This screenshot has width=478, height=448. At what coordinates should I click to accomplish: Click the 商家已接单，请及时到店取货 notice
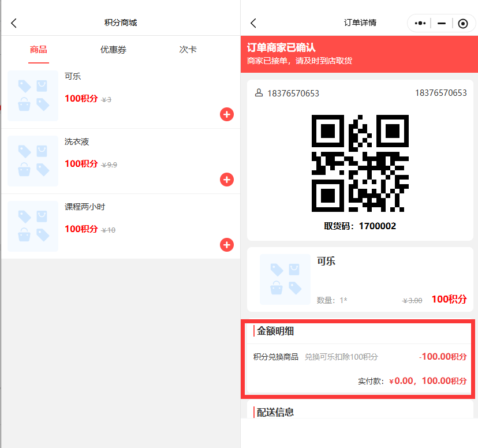(300, 61)
